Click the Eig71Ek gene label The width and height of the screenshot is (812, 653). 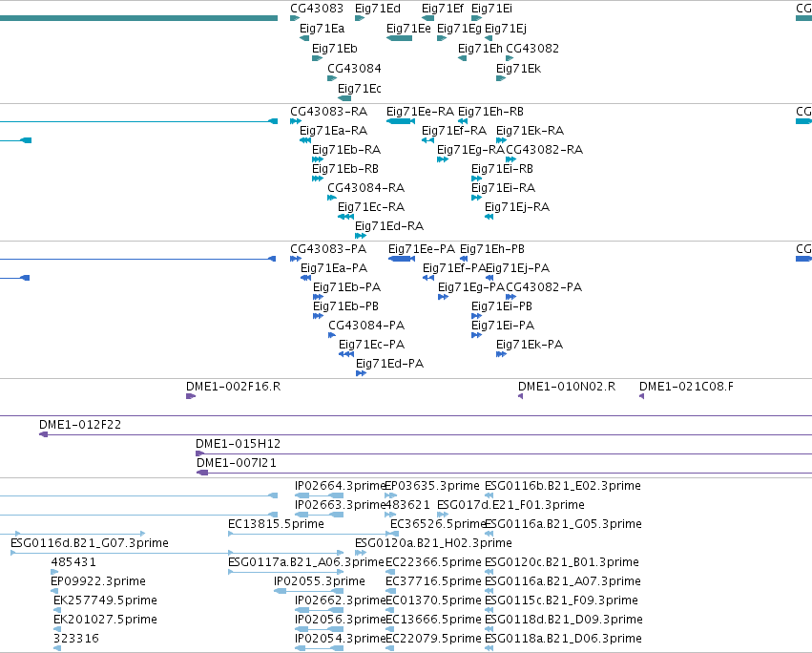pos(518,69)
